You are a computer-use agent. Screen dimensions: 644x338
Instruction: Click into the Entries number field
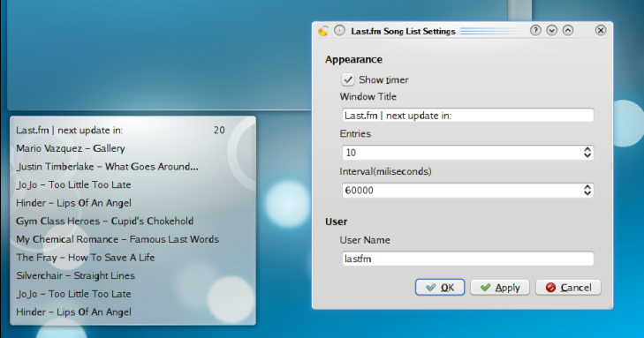click(462, 153)
